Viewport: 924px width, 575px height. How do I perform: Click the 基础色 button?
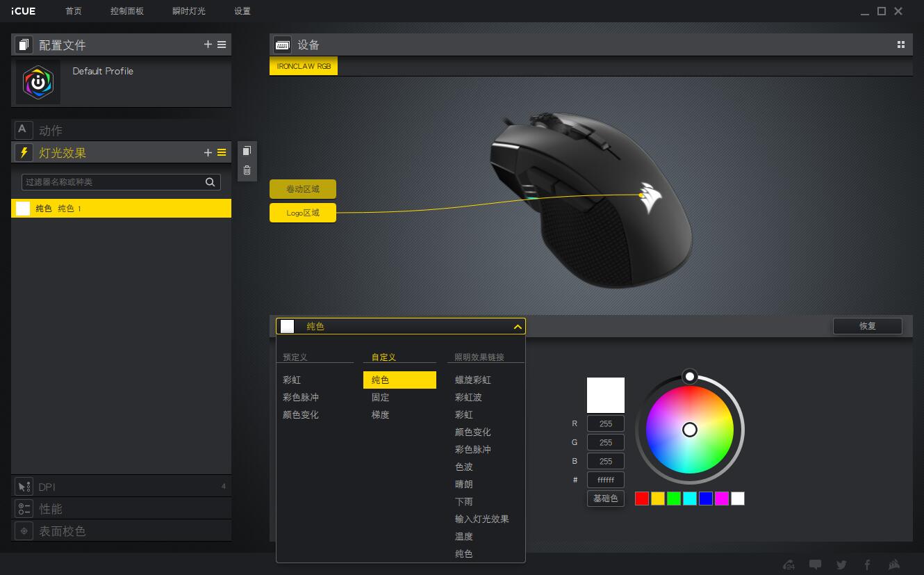click(606, 499)
